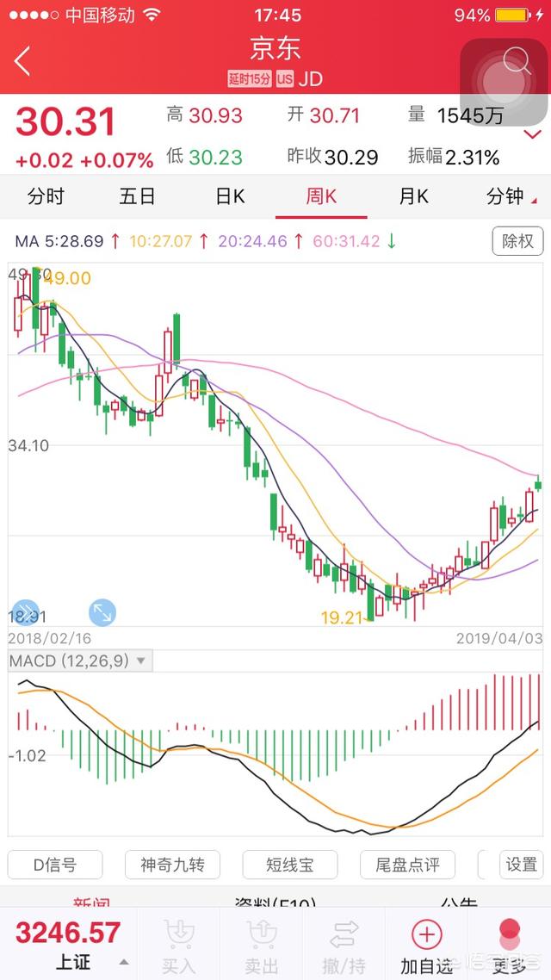The width and height of the screenshot is (551, 980).
Task: Tap the Wi-Fi signal icon
Action: click(152, 15)
